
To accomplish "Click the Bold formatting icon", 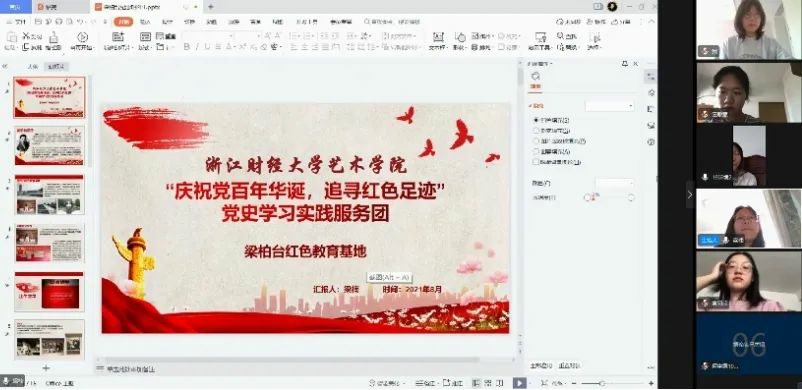I will [186, 47].
